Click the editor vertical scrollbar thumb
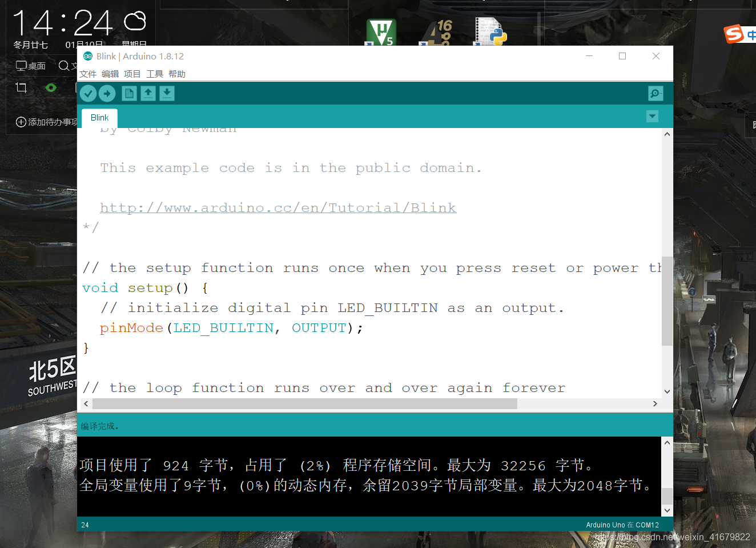This screenshot has width=756, height=548. [667, 301]
